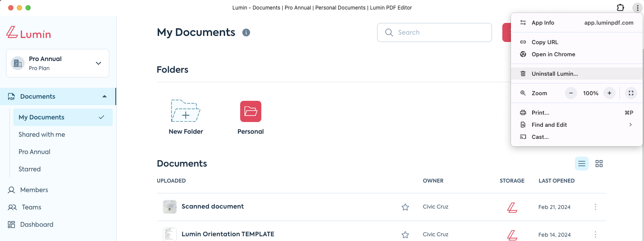Open more options for Scanned document
The height and width of the screenshot is (241, 644).
click(x=595, y=207)
